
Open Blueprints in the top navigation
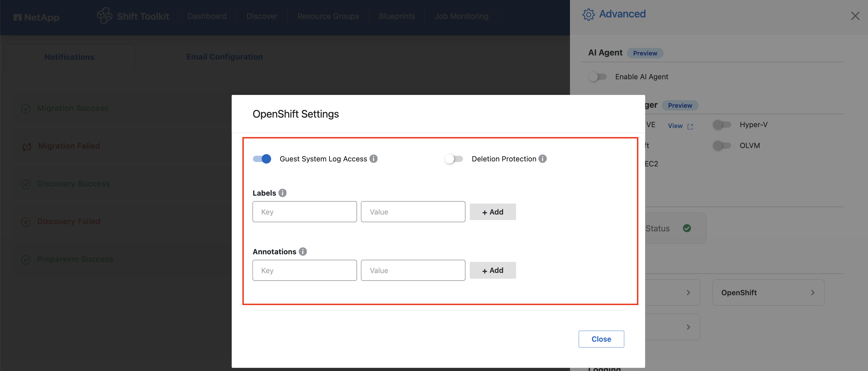tap(397, 16)
